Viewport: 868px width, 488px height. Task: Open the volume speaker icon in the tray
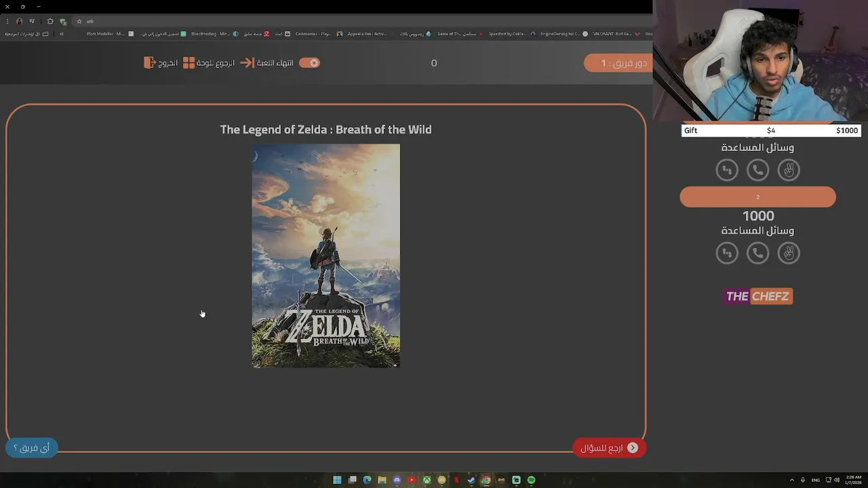click(837, 480)
